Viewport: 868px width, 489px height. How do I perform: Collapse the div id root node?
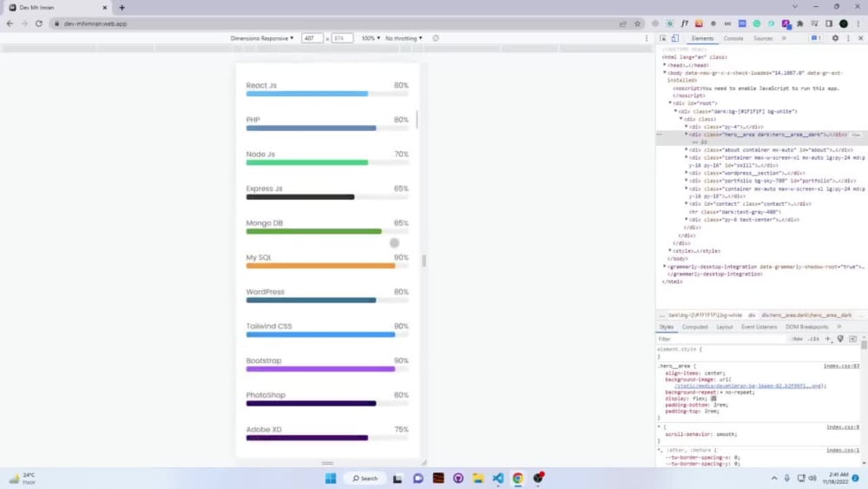670,103
